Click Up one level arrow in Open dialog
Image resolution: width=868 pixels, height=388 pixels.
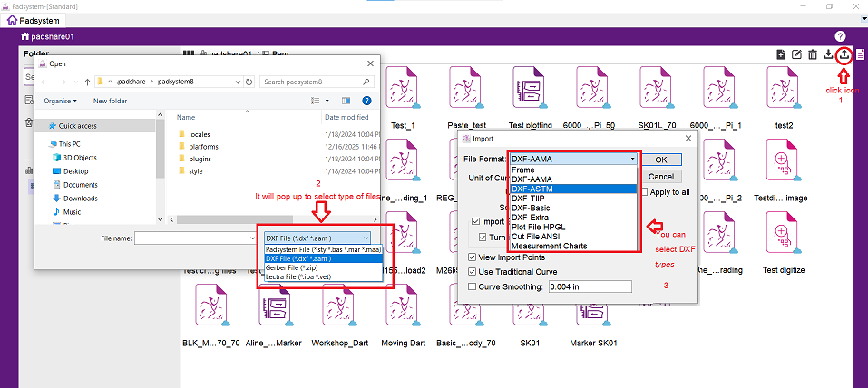click(87, 82)
